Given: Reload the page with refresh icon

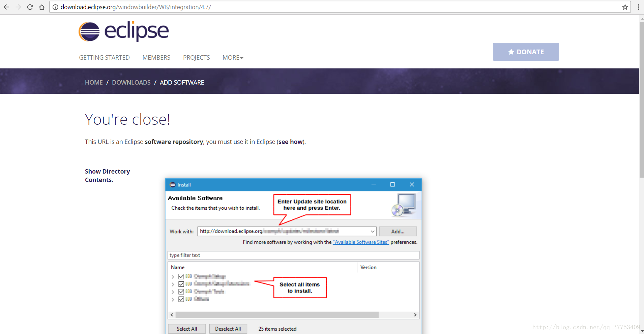Looking at the screenshot, I should (x=30, y=7).
